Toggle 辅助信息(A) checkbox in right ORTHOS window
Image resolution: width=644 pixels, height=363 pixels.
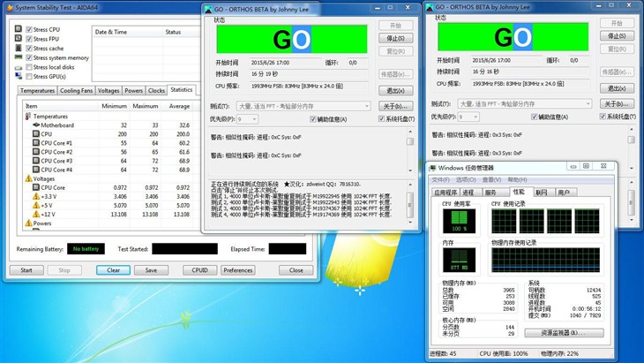[534, 117]
